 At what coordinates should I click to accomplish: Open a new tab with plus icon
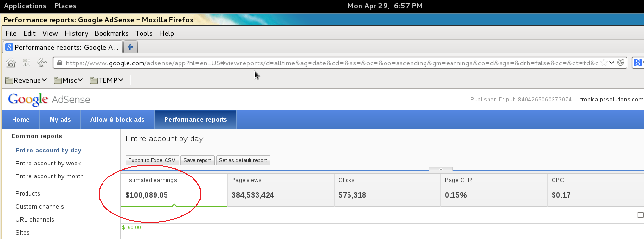[x=130, y=47]
